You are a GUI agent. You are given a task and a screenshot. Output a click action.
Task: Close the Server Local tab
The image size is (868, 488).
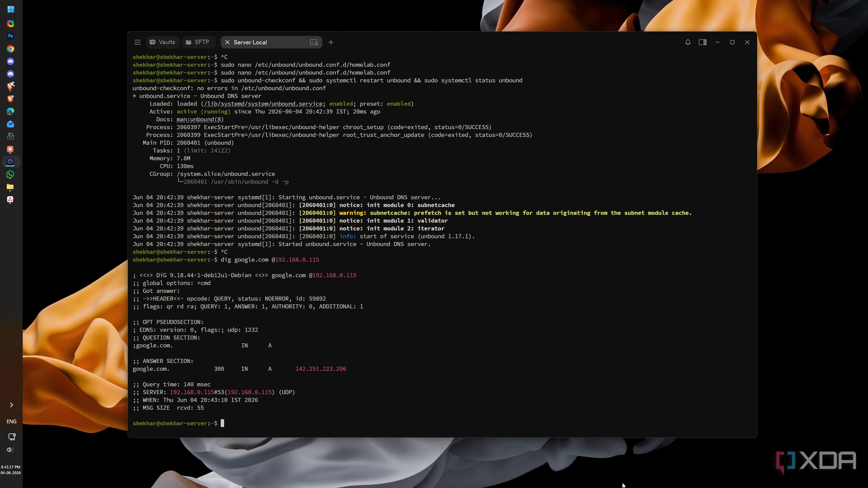[227, 42]
